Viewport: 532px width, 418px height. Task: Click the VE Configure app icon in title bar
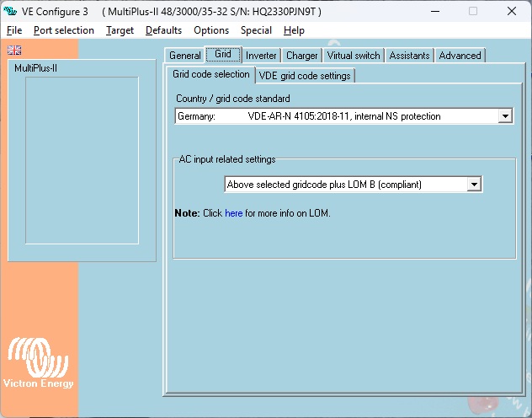pyautogui.click(x=10, y=12)
